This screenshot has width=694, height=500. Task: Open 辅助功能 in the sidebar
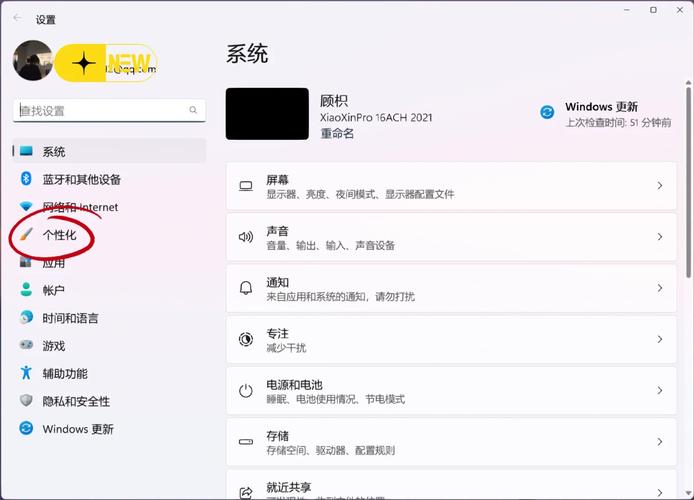(109, 373)
